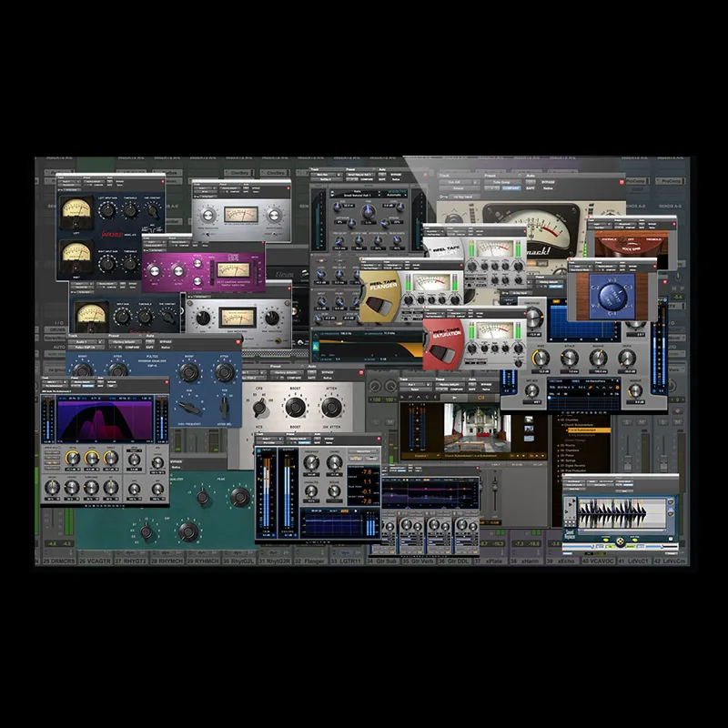Click first ChnStrp insert in mixer
Viewport: 728px width, 728px height.
coord(239,173)
